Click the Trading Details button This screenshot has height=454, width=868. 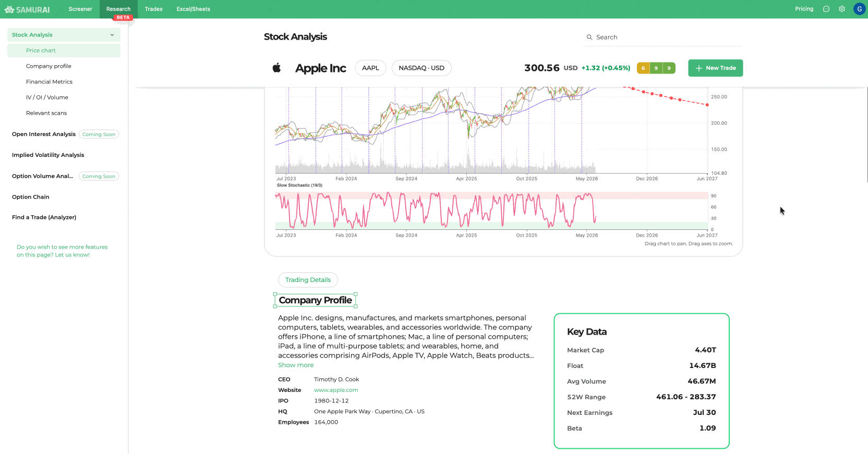[308, 280]
